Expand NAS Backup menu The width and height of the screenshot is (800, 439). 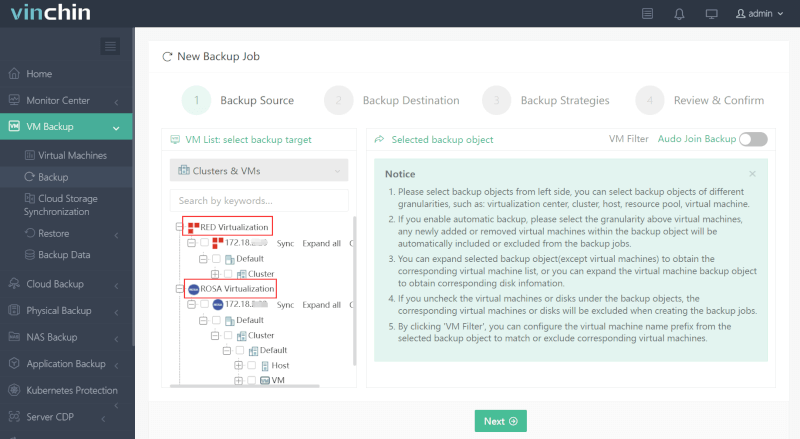coord(66,337)
